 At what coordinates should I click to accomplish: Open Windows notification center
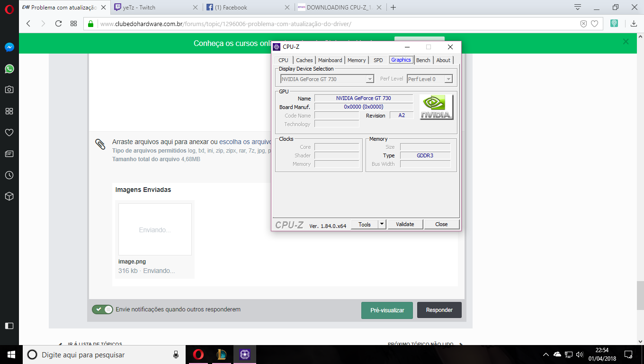628,355
